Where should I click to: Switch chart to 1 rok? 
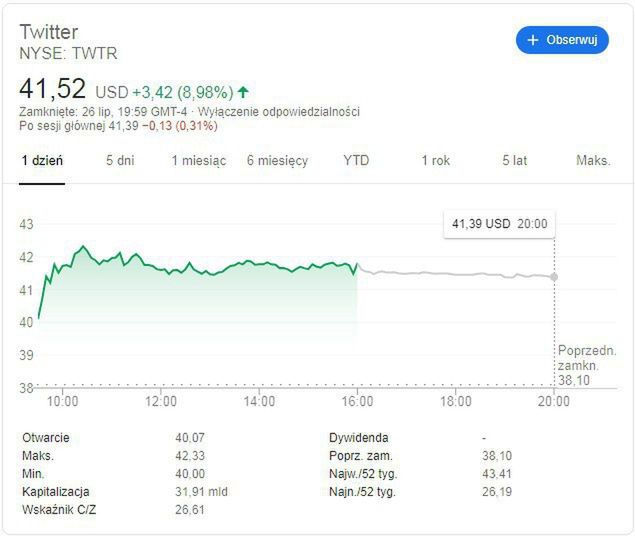coord(435,160)
